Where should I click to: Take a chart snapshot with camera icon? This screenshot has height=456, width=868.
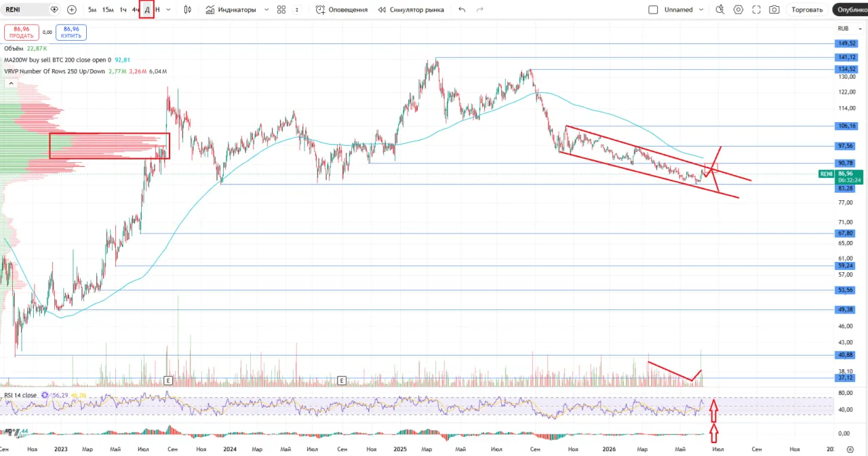pos(774,9)
